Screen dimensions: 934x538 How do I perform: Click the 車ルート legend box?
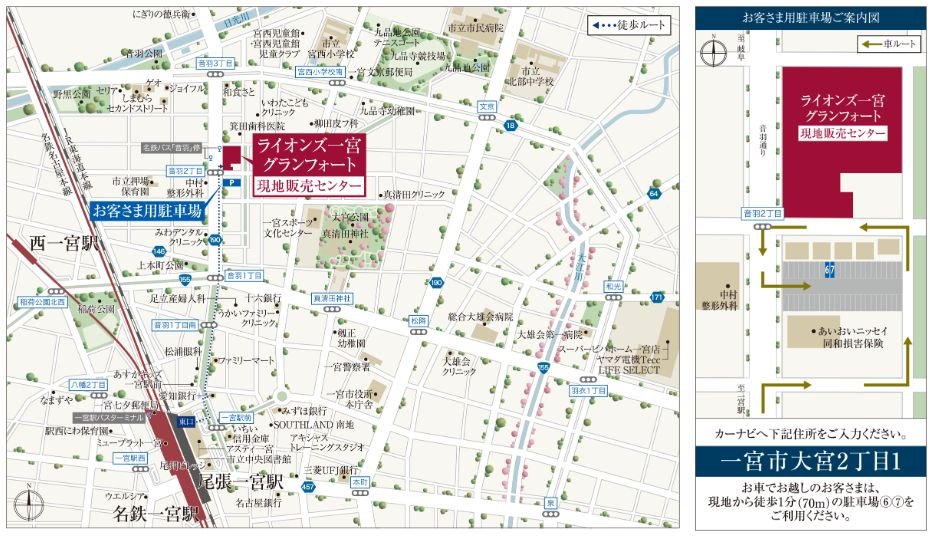click(x=887, y=44)
